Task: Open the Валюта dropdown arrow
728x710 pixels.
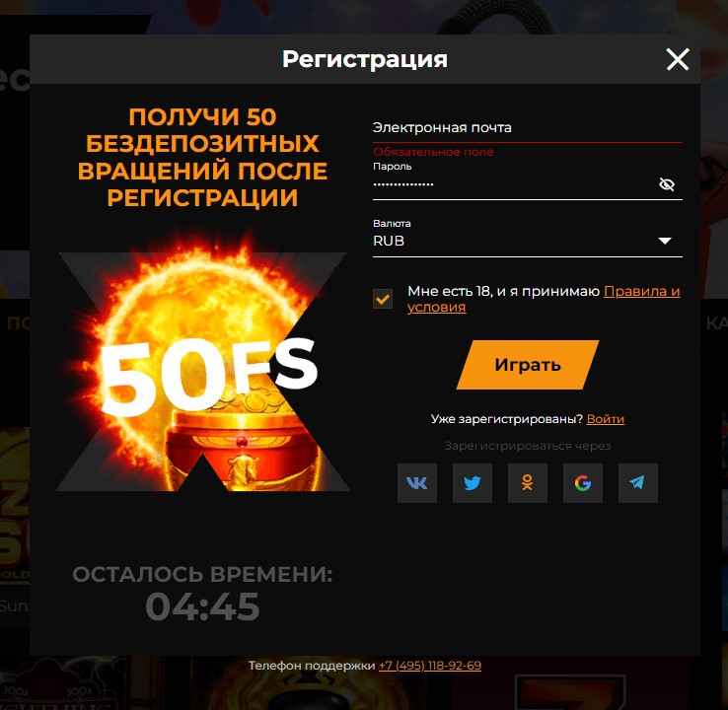Action: (665, 241)
